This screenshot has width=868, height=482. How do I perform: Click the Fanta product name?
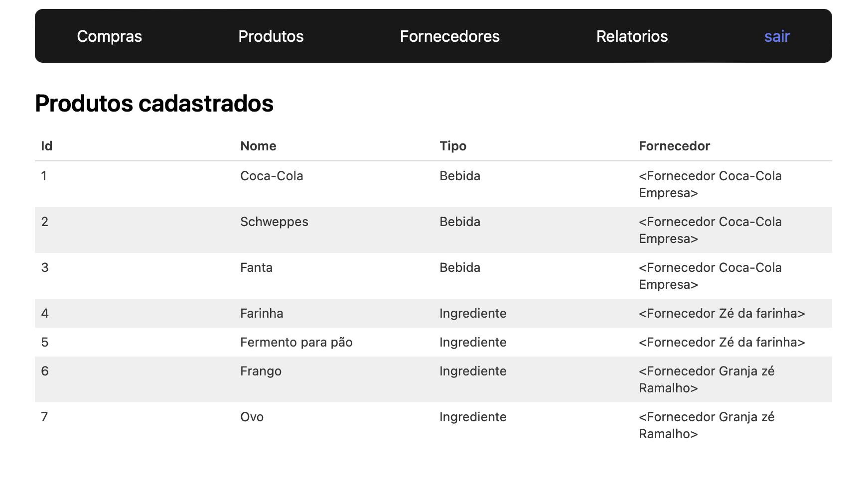click(x=256, y=267)
